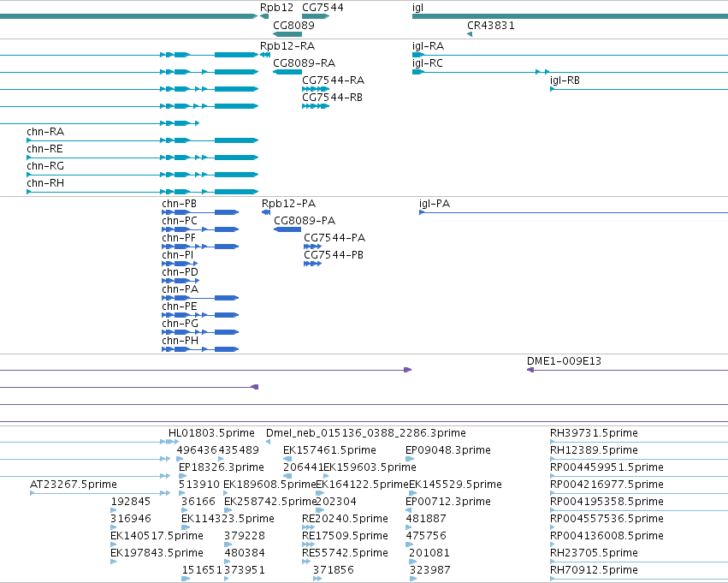Select the RP004136008.5prime EST label
Image resolution: width=728 pixels, height=583 pixels.
tap(607, 537)
